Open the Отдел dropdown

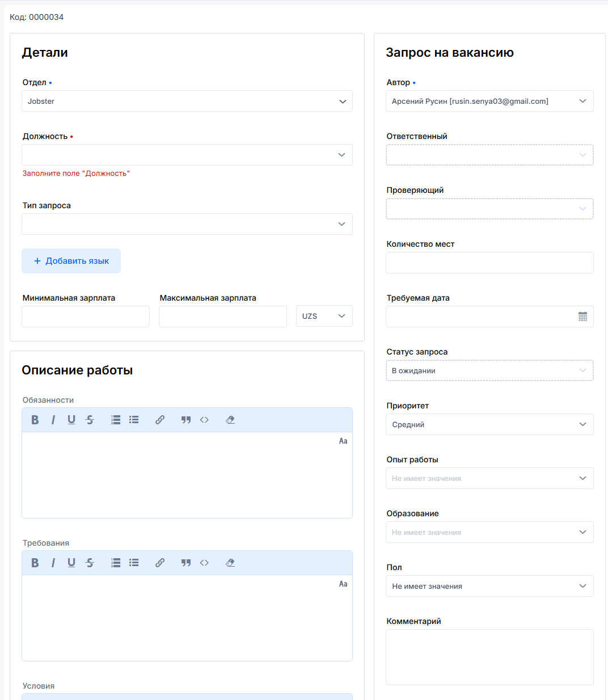(x=187, y=101)
